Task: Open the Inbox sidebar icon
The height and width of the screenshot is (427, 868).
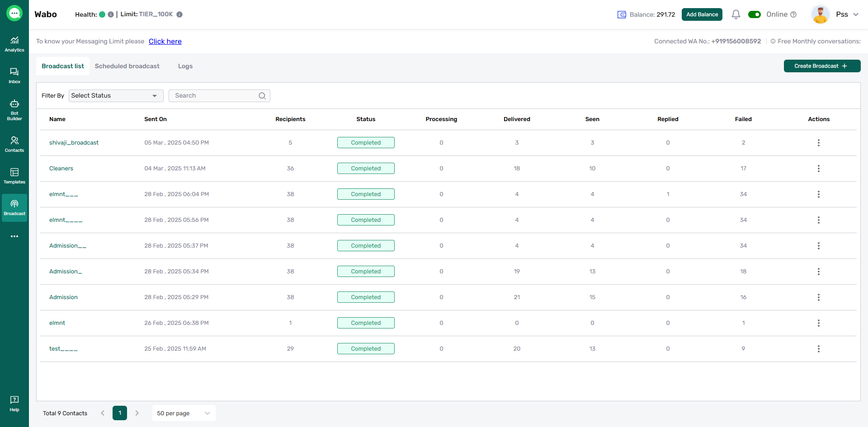Action: coord(14,76)
